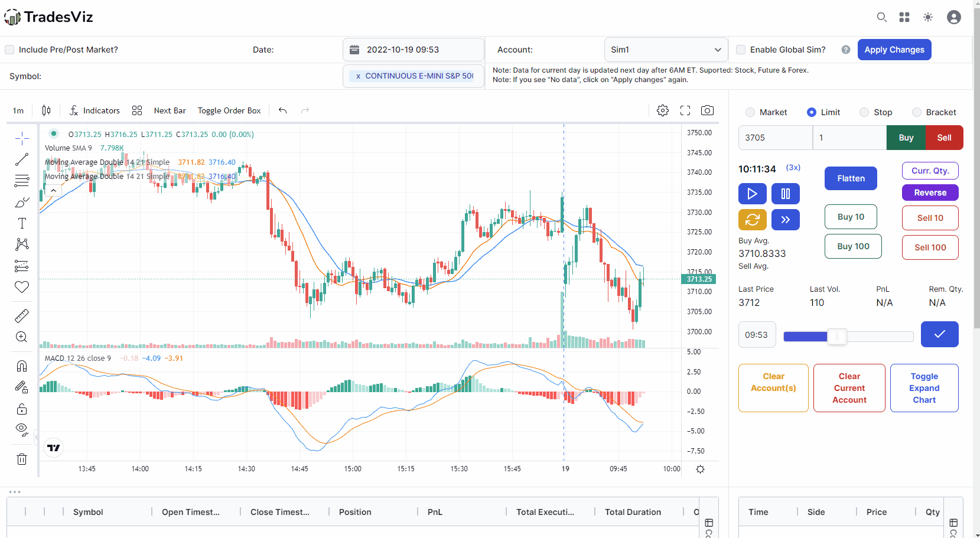Collapse the indicator legend chevron

click(53, 190)
